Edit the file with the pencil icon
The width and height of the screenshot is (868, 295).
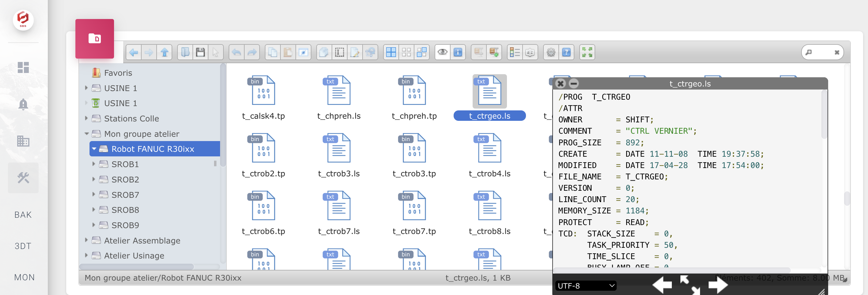[x=355, y=52]
